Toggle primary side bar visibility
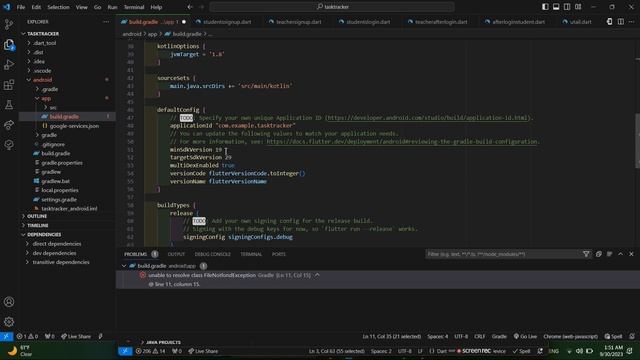640x360 pixels. tap(545, 7)
